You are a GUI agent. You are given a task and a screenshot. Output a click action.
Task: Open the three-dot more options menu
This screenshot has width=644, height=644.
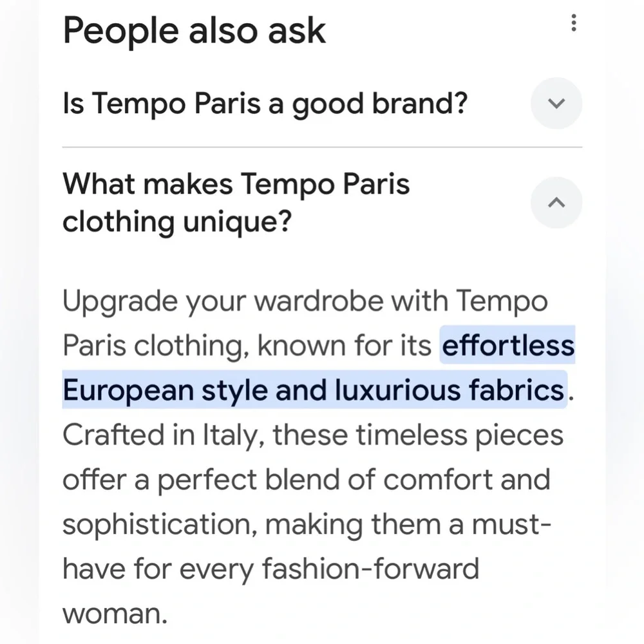tap(573, 24)
